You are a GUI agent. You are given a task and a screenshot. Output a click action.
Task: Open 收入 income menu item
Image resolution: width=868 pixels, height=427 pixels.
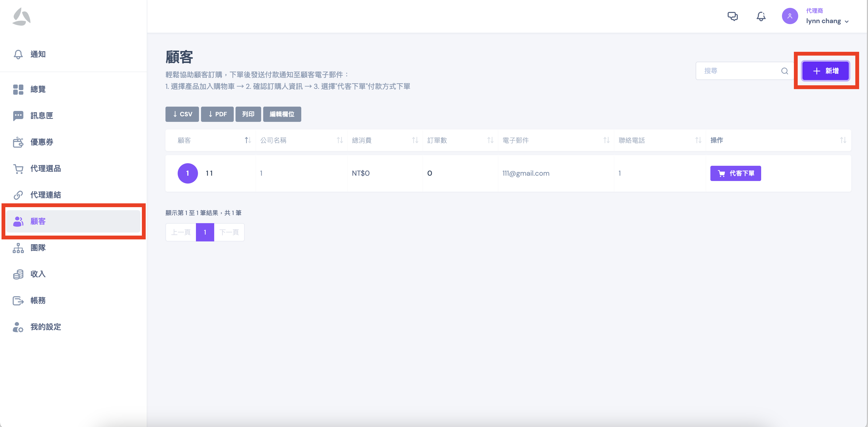pos(38,274)
